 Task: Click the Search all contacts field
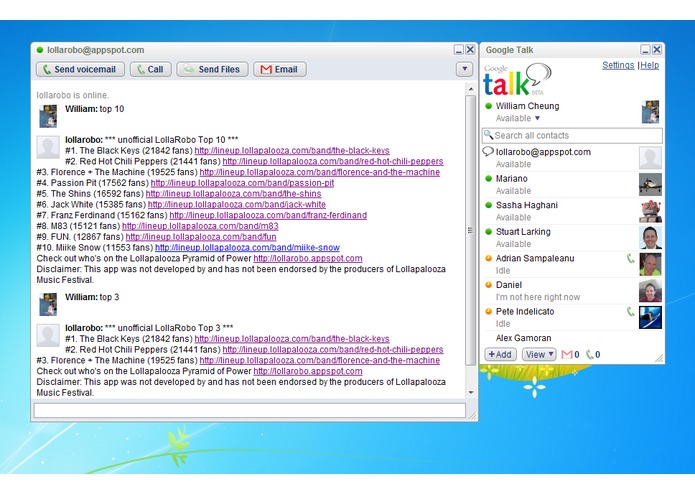point(572,136)
